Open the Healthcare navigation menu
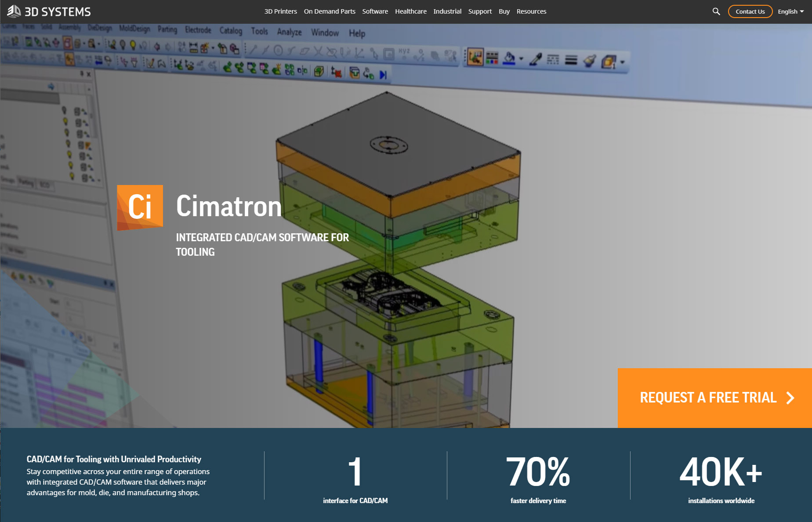The image size is (812, 522). 410,11
